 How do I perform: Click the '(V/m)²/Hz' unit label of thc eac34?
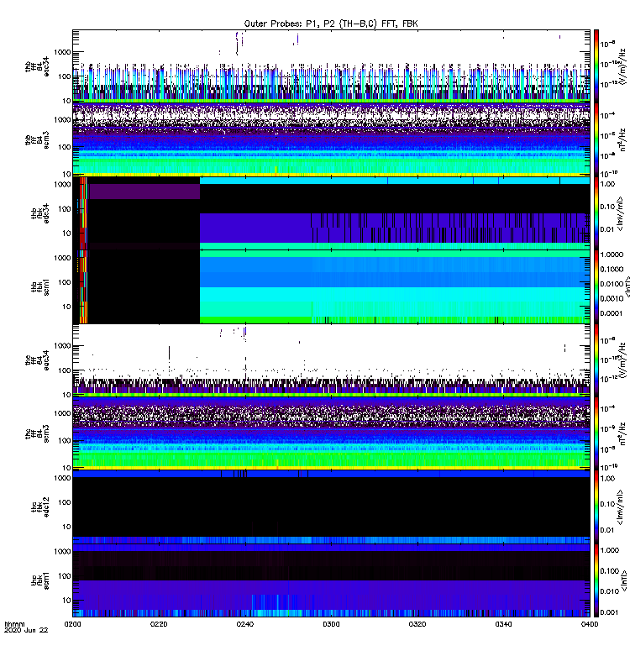[x=622, y=360]
